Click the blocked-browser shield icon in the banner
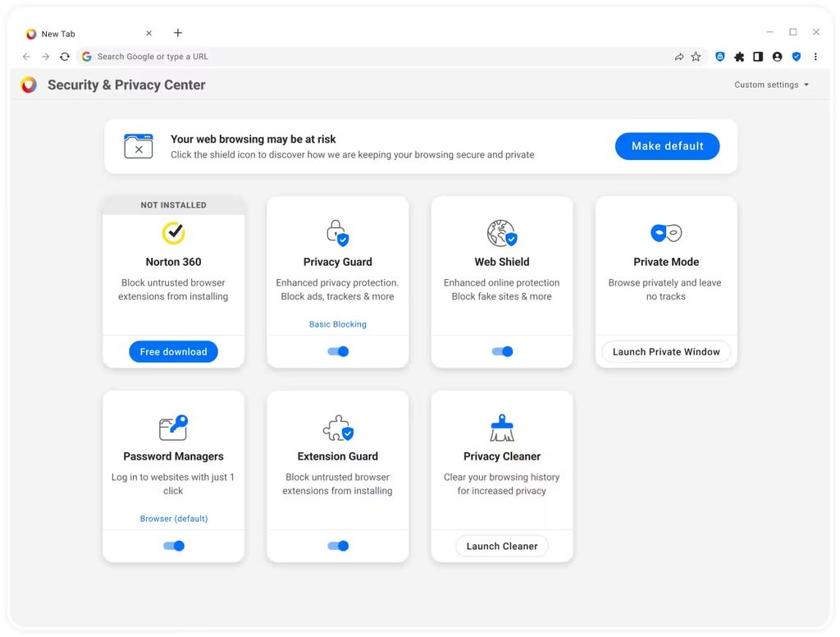Screen dimensions: 840x637 139,146
